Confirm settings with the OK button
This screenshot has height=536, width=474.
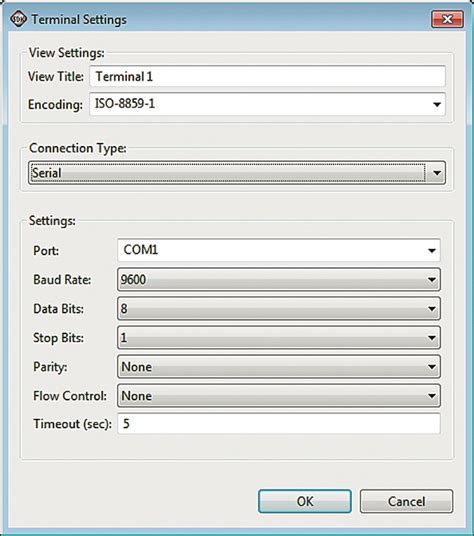click(x=304, y=501)
